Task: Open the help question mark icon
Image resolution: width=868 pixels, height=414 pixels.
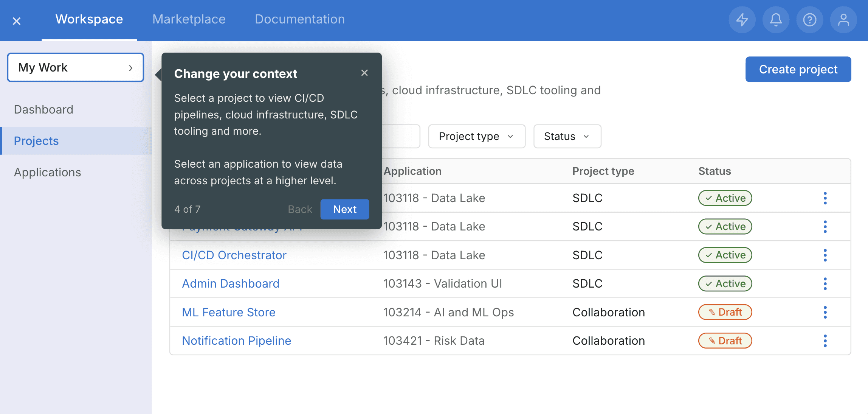Action: coord(810,20)
